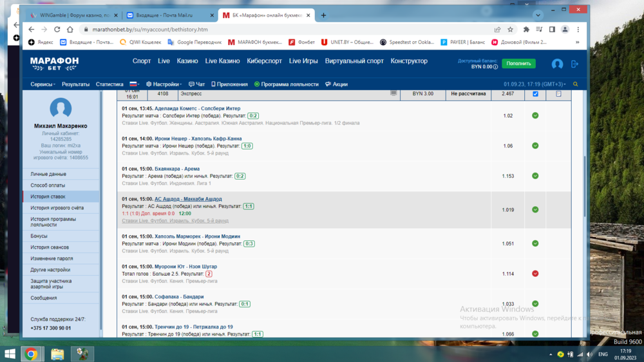Launch Chrome from the Windows taskbar
This screenshot has height=362, width=644.
(x=30, y=354)
